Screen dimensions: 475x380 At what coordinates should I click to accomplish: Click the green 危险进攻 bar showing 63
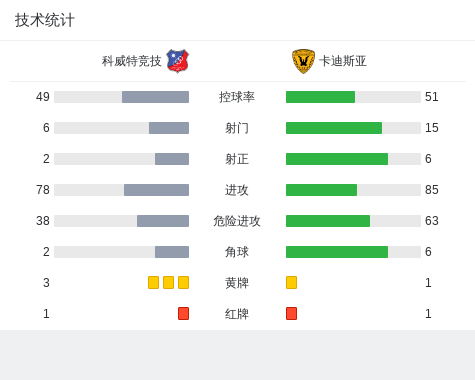(328, 221)
